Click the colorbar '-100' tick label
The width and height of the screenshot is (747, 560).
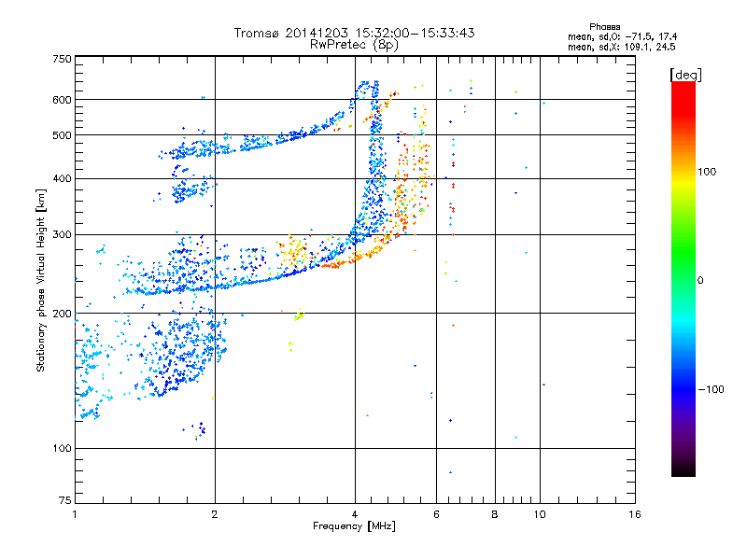click(x=711, y=389)
